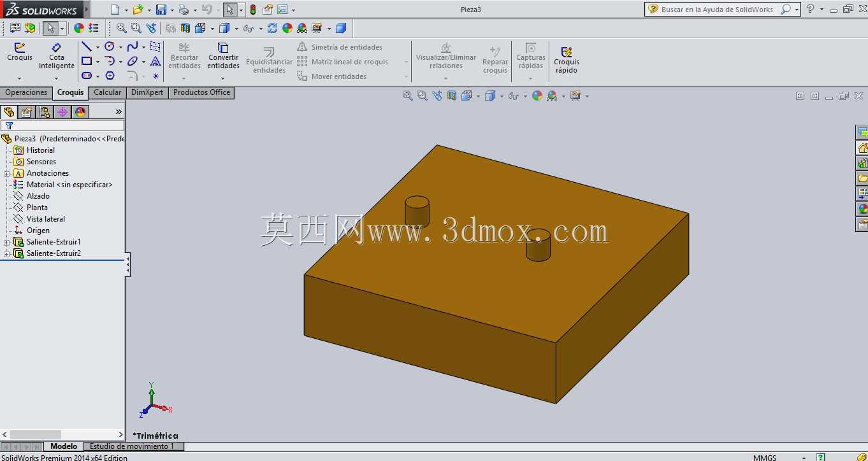Screen dimensions: 868x461
Task: Expand the Saliente-Extruir2 feature node
Action: click(6, 253)
